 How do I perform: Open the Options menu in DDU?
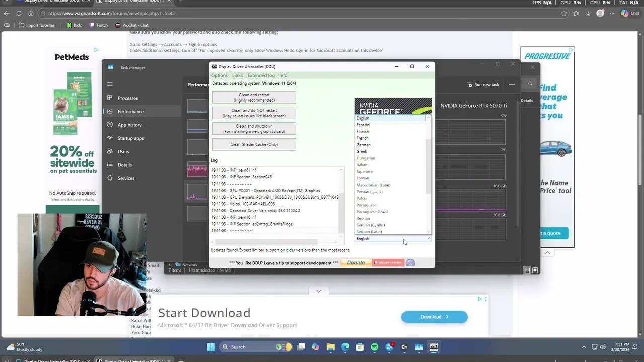click(219, 75)
